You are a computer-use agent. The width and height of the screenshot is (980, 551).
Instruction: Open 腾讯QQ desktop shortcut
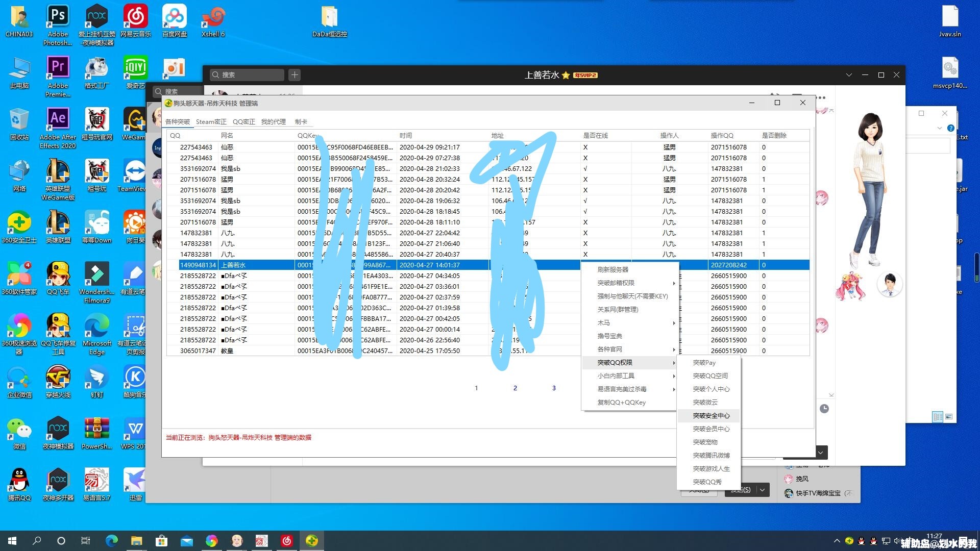point(19,484)
